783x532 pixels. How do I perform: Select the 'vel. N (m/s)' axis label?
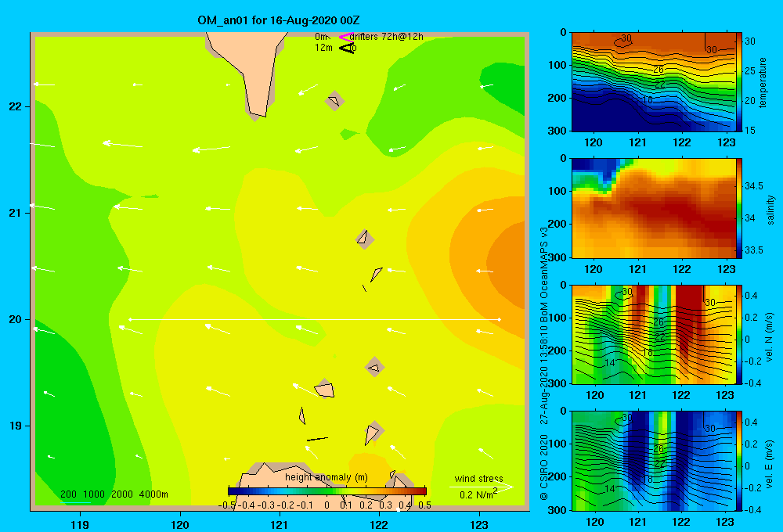tap(770, 337)
